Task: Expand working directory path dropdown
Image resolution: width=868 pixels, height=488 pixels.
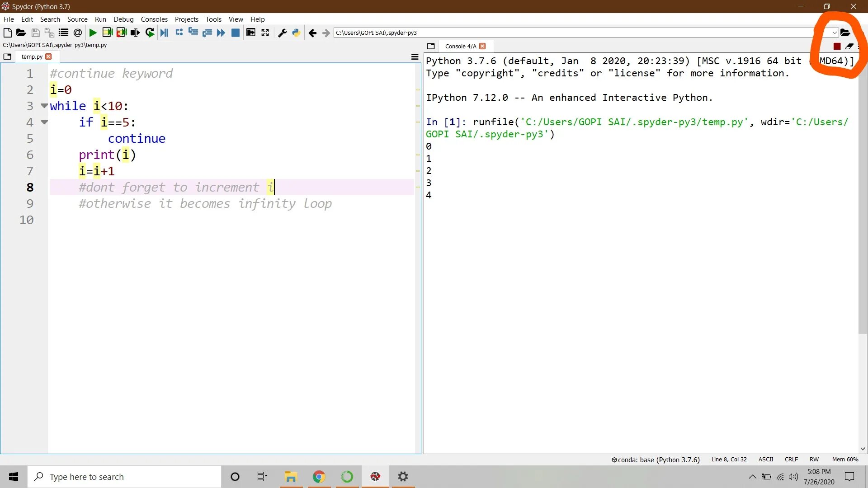Action: coord(835,33)
